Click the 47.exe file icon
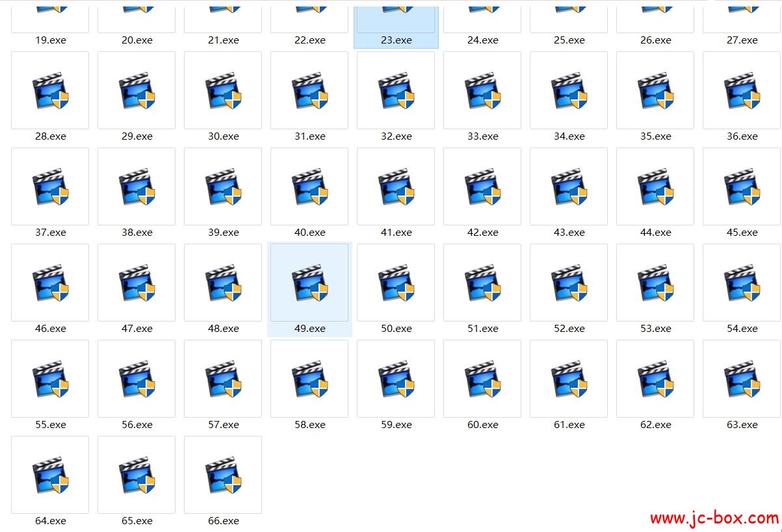 click(137, 283)
